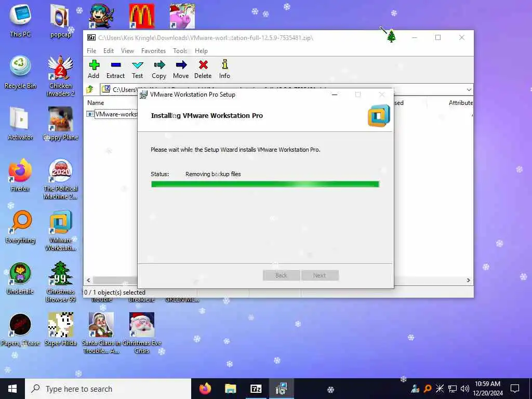Viewport: 532px width, 399px height.
Task: Expand the 7-Zip address bar dropdown
Action: coord(469,89)
